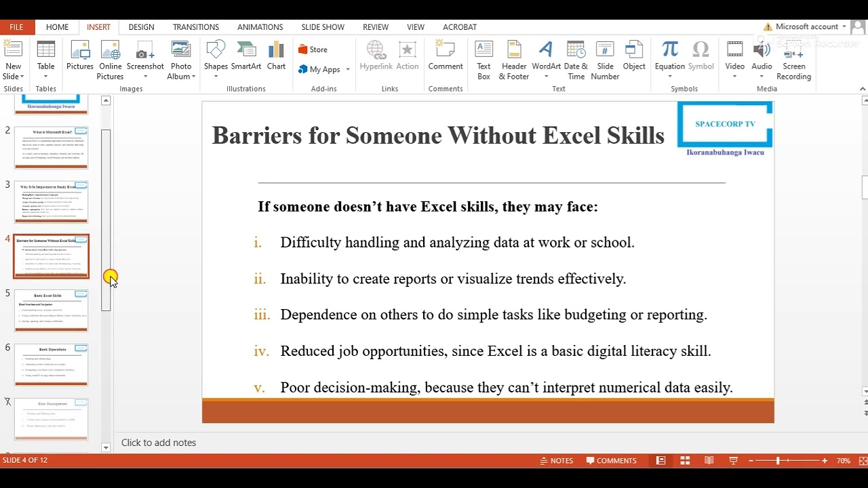Select slide 2 thumbnail
The width and height of the screenshot is (868, 488).
[x=52, y=148]
